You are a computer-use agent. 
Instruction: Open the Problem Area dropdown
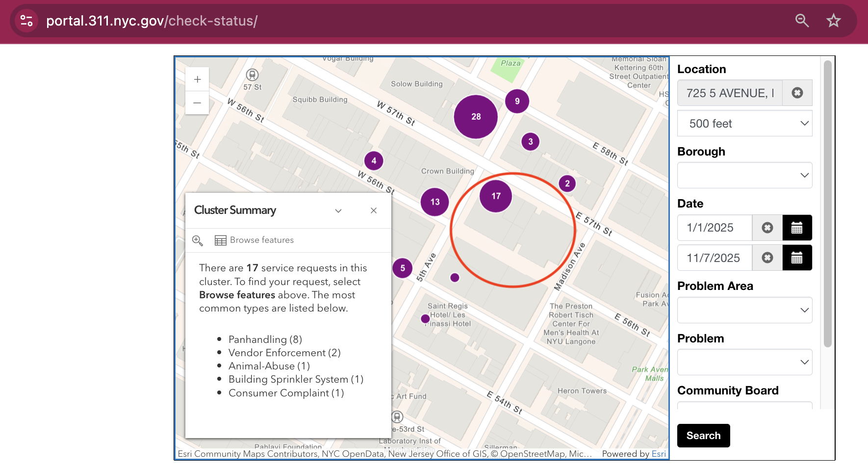[x=744, y=310]
